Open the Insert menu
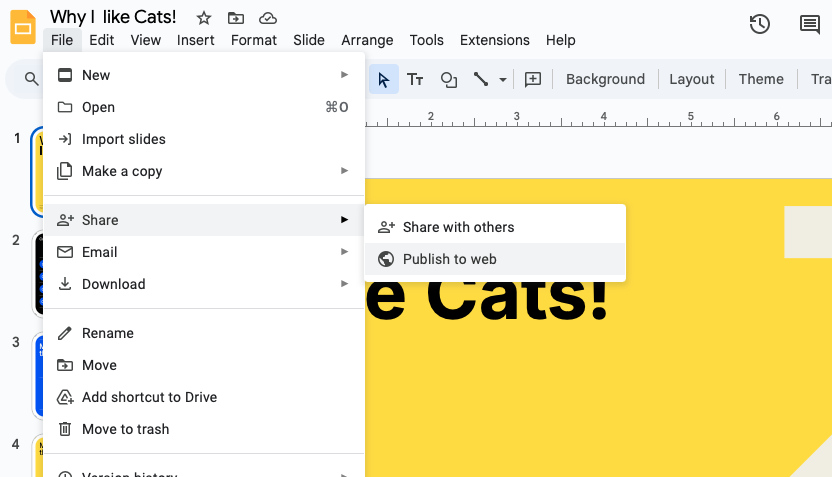Screen dimensions: 832x477 click(196, 40)
